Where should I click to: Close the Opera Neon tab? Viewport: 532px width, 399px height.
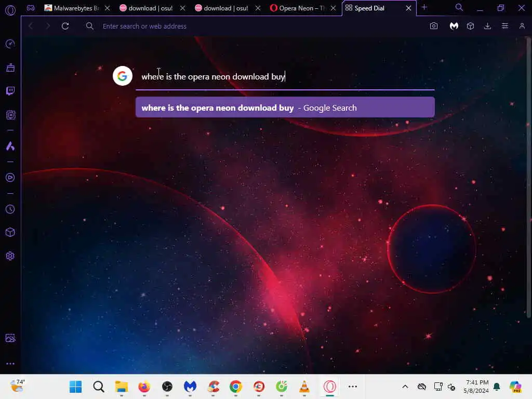click(x=333, y=8)
